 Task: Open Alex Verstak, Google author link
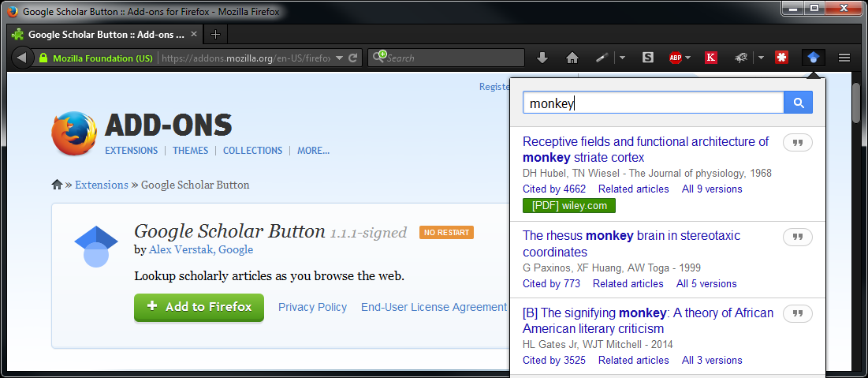pyautogui.click(x=201, y=250)
